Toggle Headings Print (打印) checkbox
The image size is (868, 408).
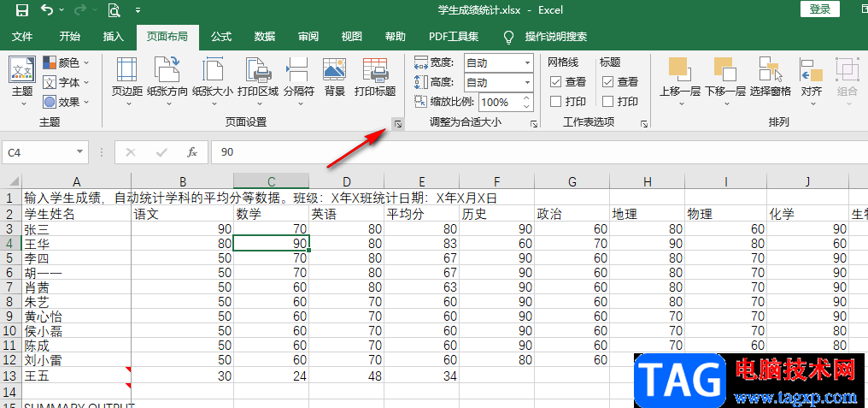(x=607, y=102)
